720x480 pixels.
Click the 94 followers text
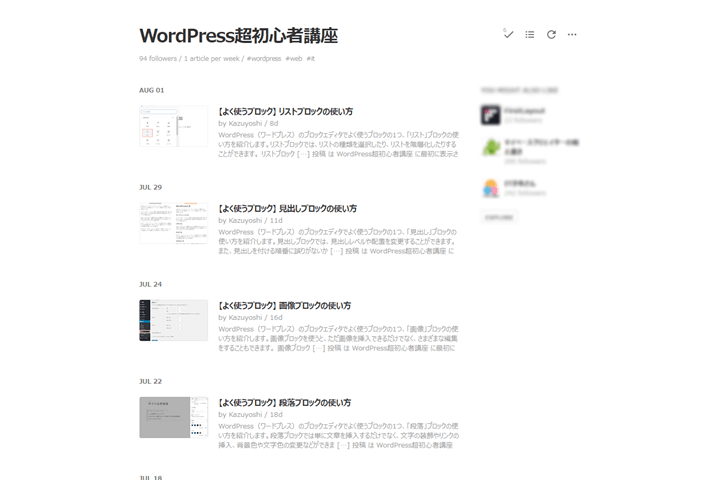(x=158, y=58)
